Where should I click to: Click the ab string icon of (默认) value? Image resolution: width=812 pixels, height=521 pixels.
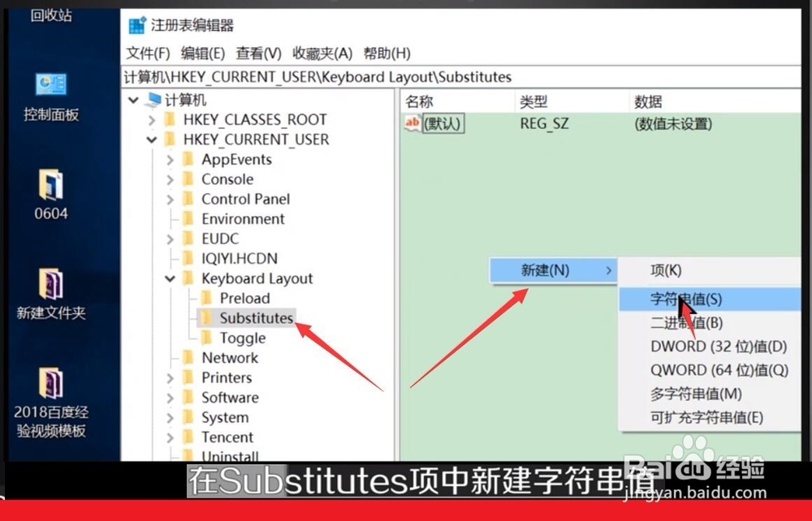[x=412, y=123]
